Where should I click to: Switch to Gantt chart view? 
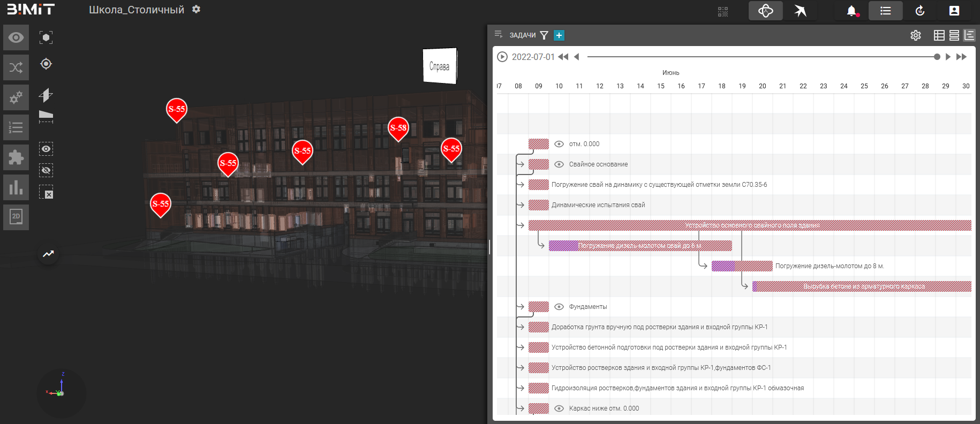tap(969, 35)
